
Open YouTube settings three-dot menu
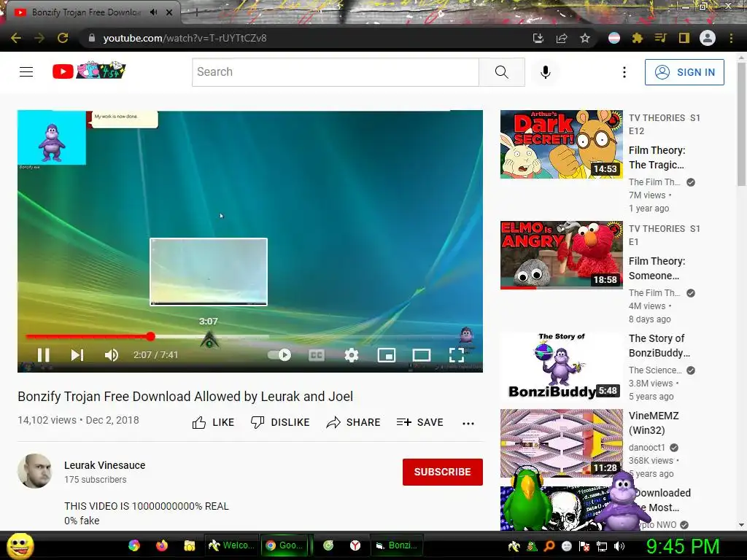tap(624, 72)
